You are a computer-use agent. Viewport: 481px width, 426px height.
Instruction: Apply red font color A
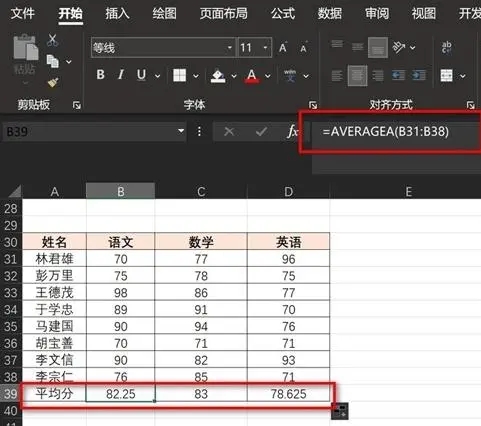click(252, 76)
